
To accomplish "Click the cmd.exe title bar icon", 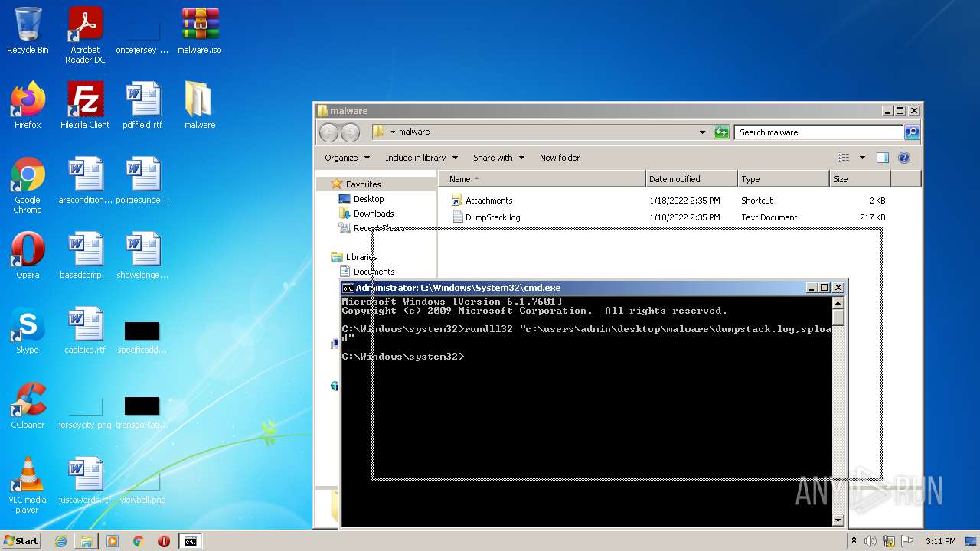I will (x=348, y=288).
